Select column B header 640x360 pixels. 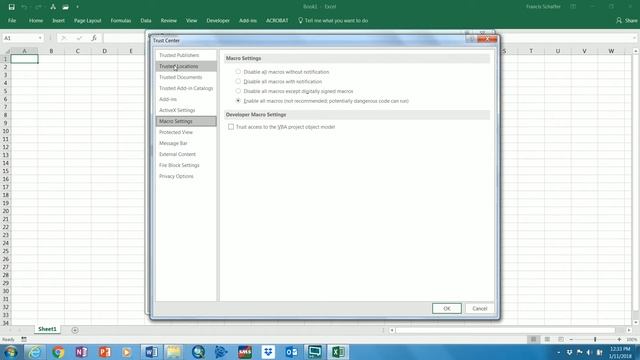pyautogui.click(x=51, y=51)
